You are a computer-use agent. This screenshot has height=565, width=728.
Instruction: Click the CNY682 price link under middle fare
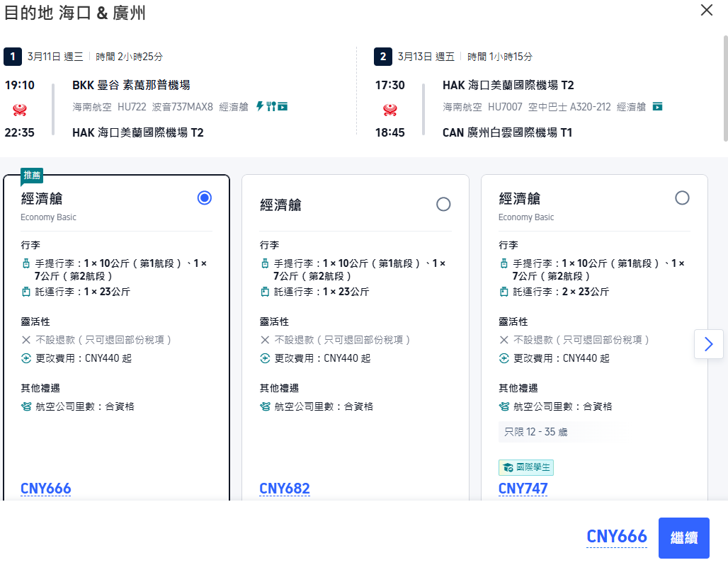285,488
